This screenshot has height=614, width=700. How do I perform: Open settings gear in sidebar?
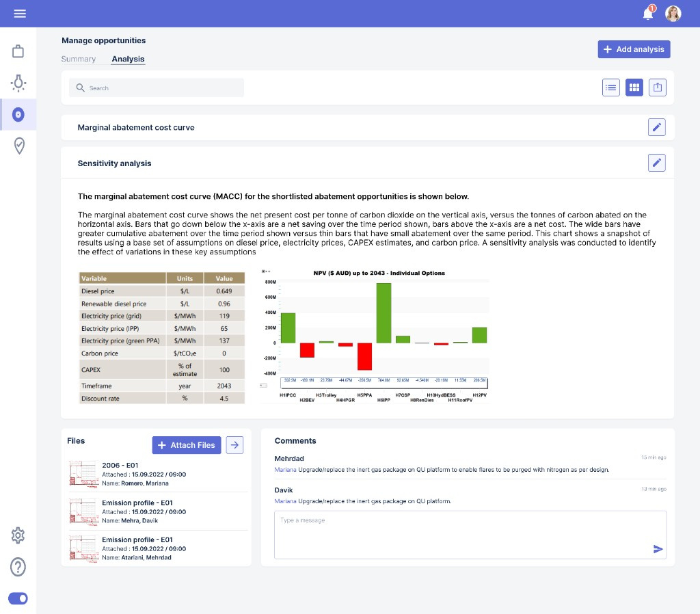[x=18, y=535]
